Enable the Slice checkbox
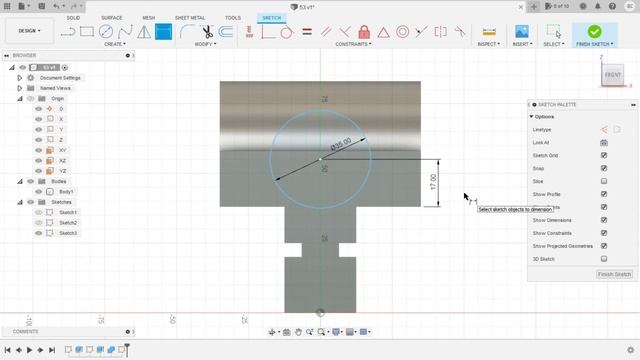The image size is (640, 360). click(604, 181)
